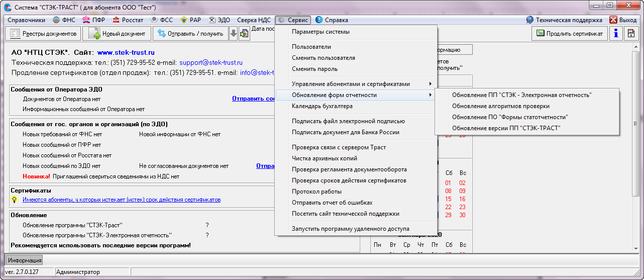Open the ФНС menu
The image size is (644, 280).
[63, 20]
